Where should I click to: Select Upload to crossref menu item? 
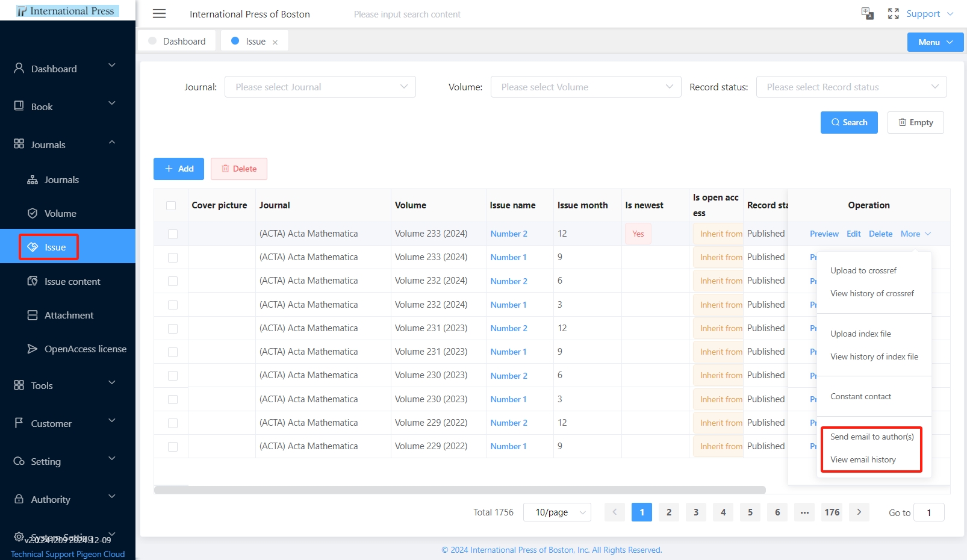pyautogui.click(x=863, y=270)
